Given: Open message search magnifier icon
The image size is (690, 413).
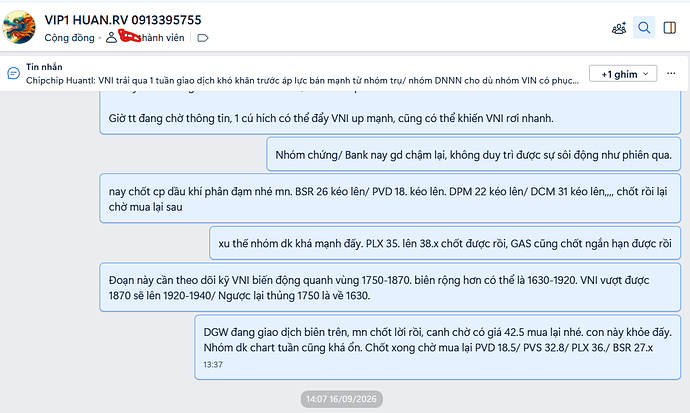Looking at the screenshot, I should pos(644,28).
